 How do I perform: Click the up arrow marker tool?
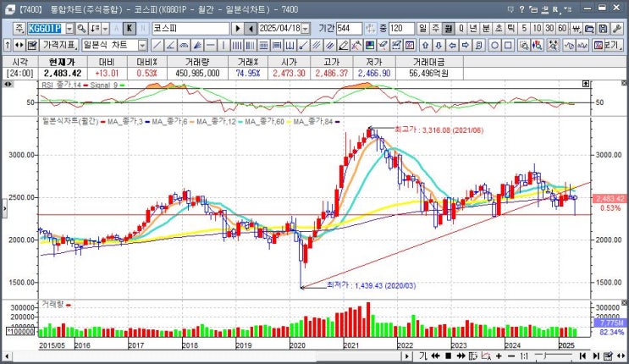pos(426,46)
